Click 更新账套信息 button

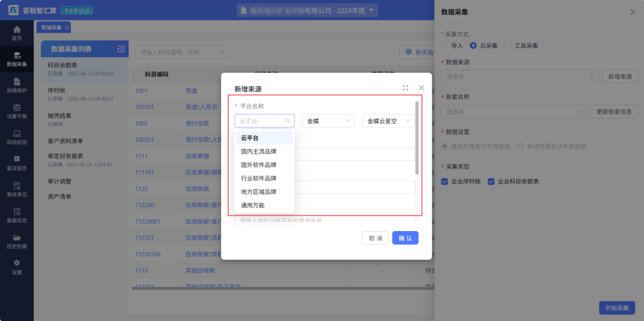click(614, 111)
